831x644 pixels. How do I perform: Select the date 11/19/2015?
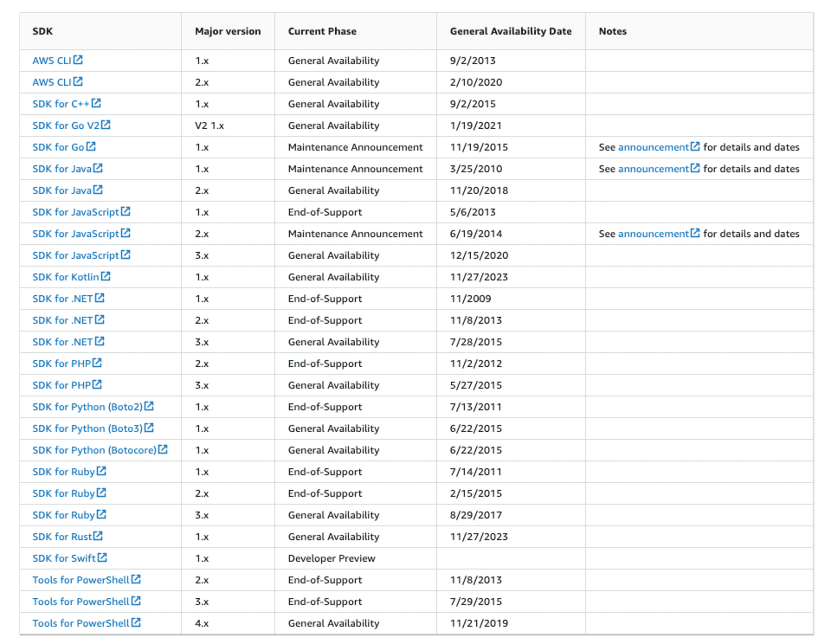479,147
